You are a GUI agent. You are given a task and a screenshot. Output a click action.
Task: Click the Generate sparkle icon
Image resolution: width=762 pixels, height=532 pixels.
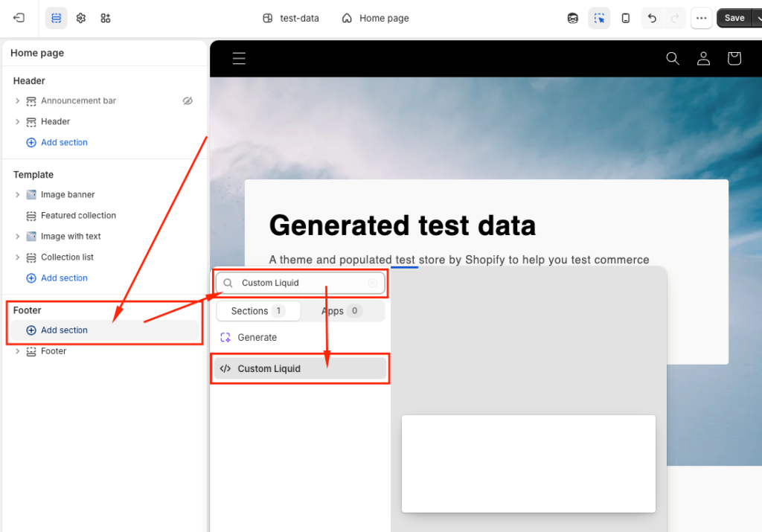pos(225,337)
